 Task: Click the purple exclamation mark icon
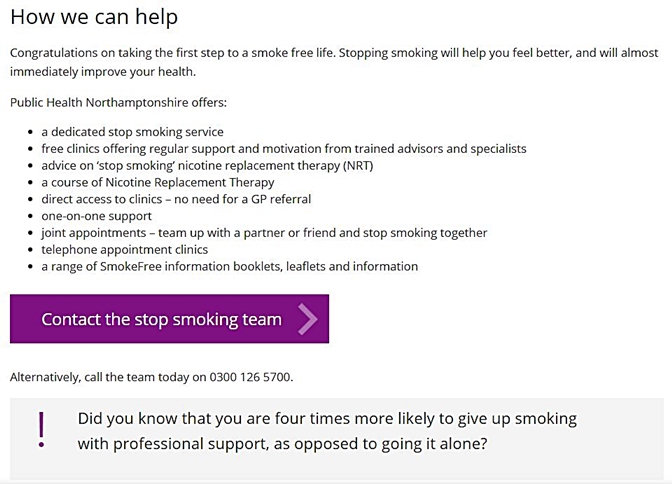click(41, 427)
